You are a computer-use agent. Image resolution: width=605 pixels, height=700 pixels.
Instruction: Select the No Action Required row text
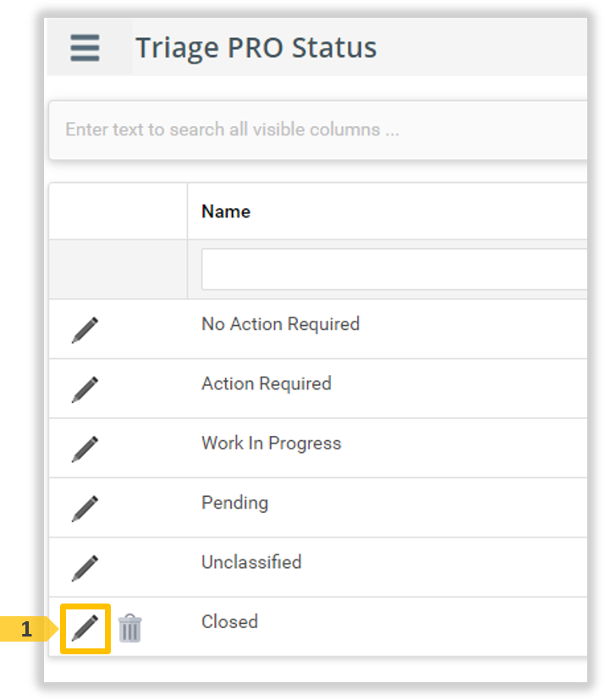point(280,324)
